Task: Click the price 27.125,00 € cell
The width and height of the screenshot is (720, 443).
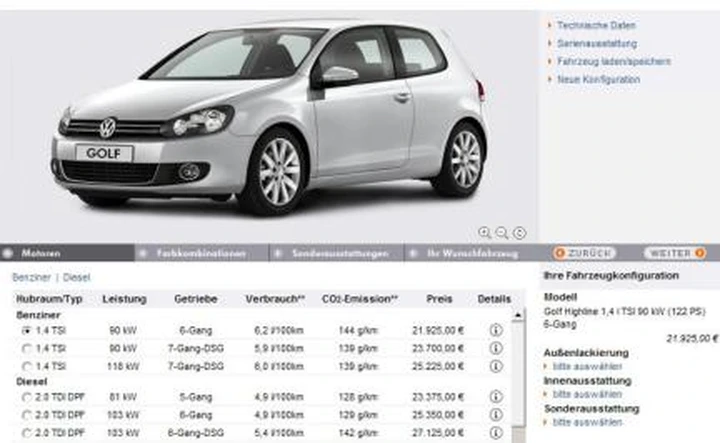Action: click(438, 433)
